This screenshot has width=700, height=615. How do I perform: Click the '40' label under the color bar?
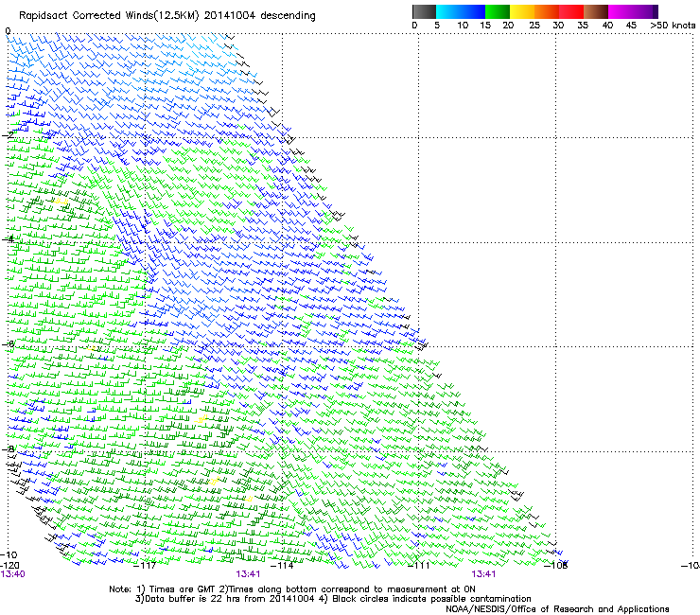[x=607, y=25]
